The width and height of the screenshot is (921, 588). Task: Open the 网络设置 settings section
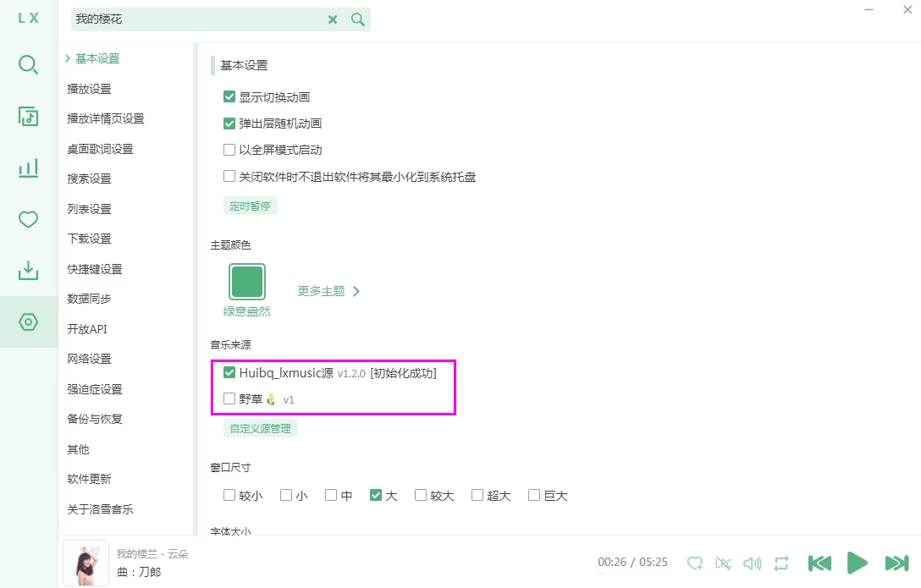pos(89,359)
